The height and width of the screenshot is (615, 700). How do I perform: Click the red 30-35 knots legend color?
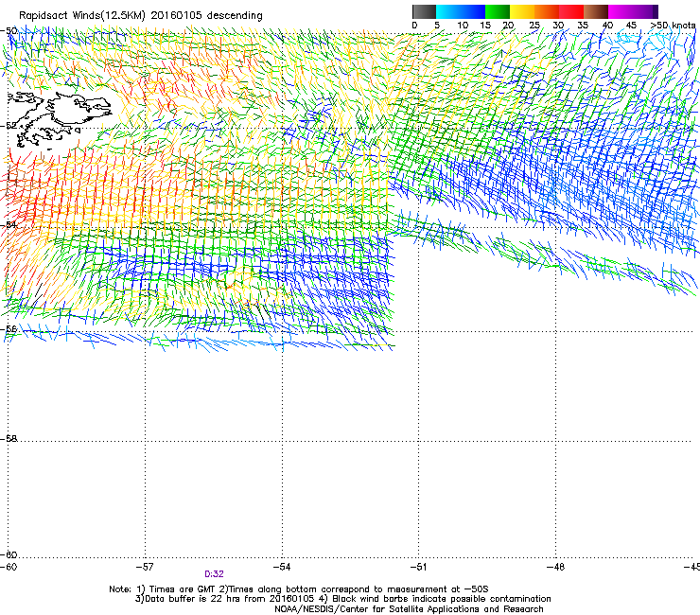pyautogui.click(x=571, y=11)
